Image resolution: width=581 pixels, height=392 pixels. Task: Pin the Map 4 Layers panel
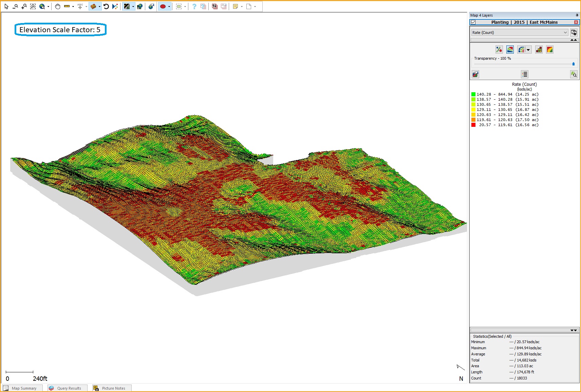(x=577, y=15)
